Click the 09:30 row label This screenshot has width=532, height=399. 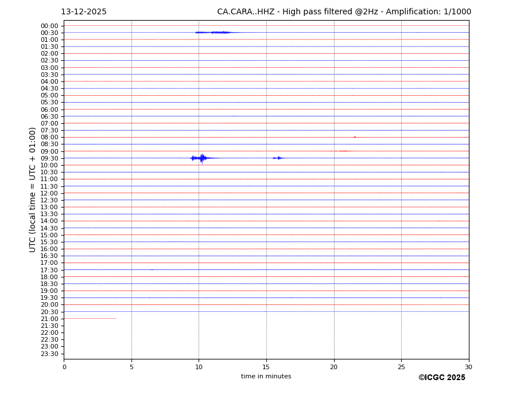[49, 158]
